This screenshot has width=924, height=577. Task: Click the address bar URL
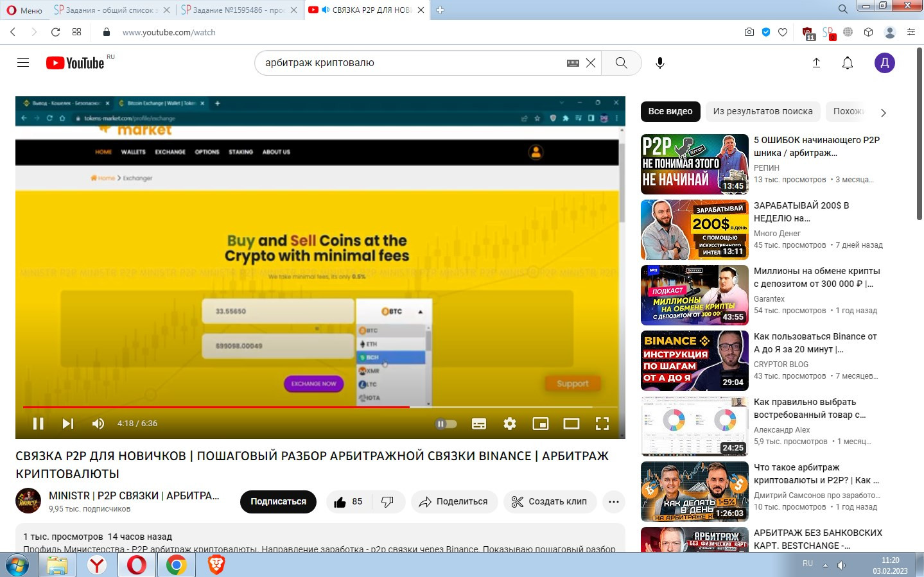(x=169, y=32)
